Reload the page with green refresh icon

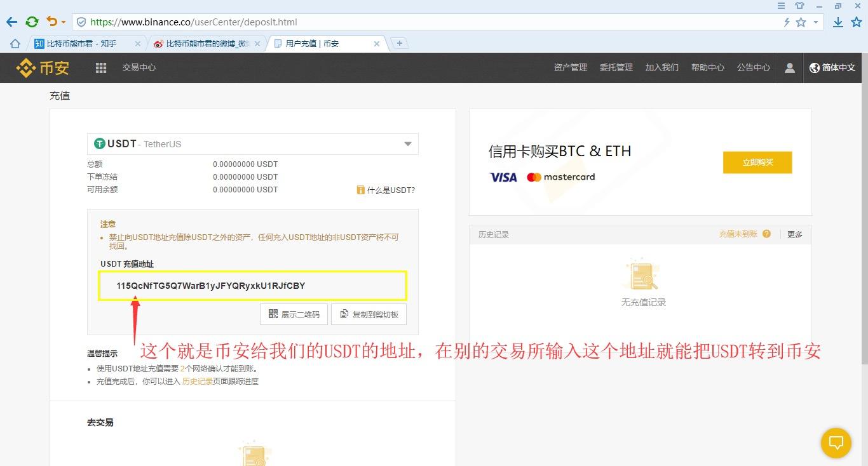[32, 22]
